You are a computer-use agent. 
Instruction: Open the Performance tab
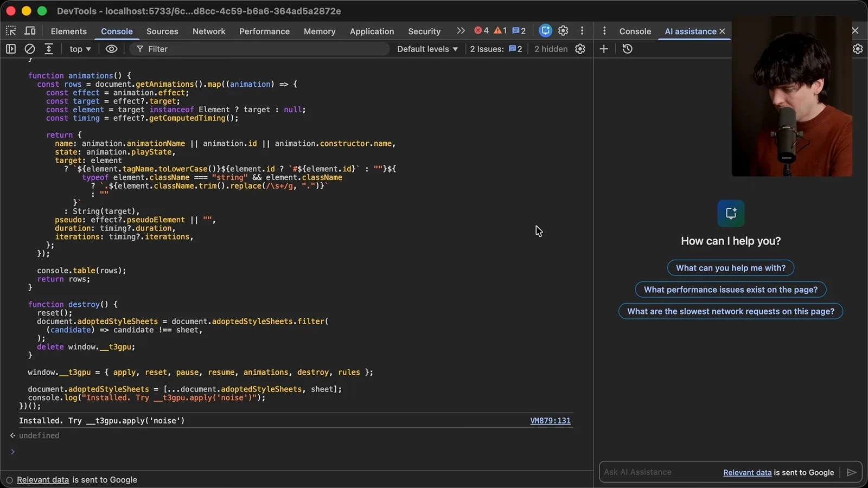click(264, 31)
